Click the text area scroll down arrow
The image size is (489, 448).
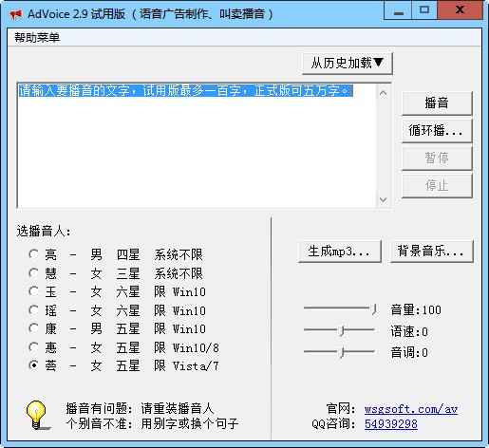click(x=383, y=199)
